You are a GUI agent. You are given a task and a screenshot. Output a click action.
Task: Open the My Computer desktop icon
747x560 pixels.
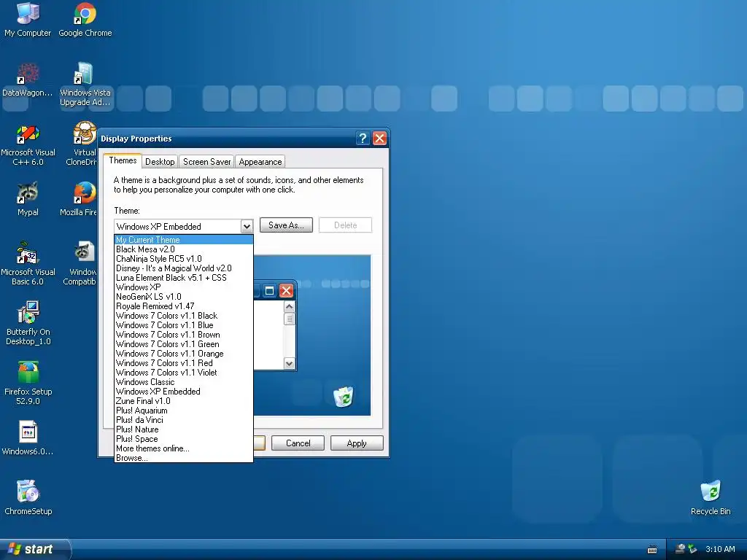pos(28,20)
